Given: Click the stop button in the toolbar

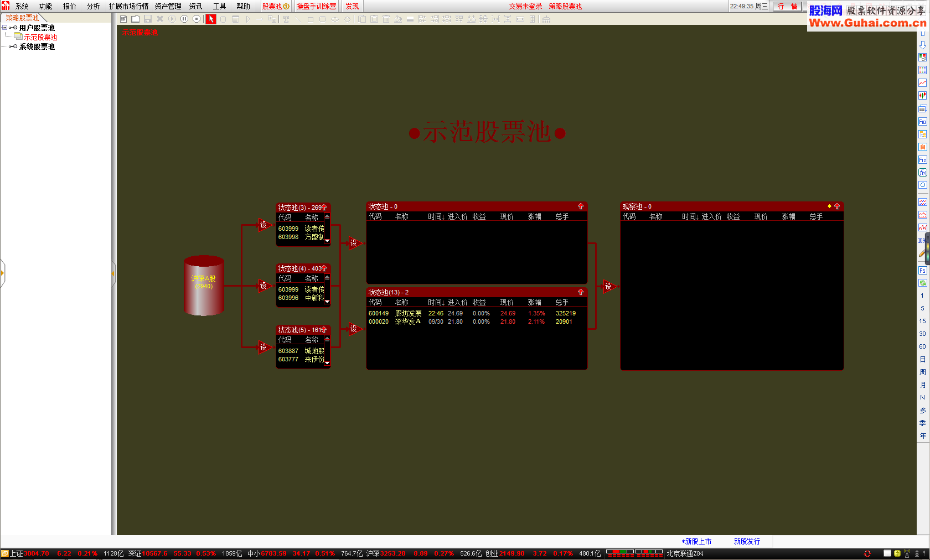Looking at the screenshot, I should (197, 19).
